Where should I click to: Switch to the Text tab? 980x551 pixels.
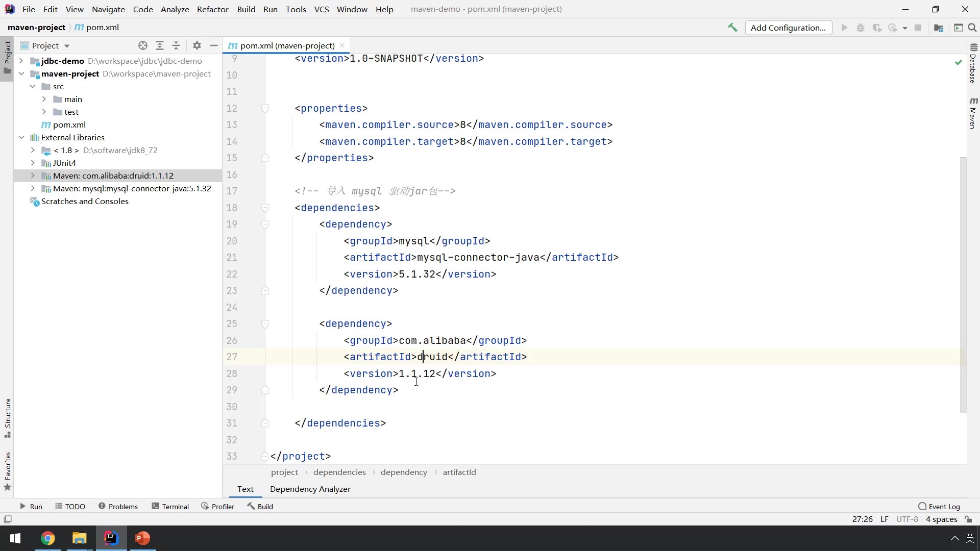click(245, 489)
